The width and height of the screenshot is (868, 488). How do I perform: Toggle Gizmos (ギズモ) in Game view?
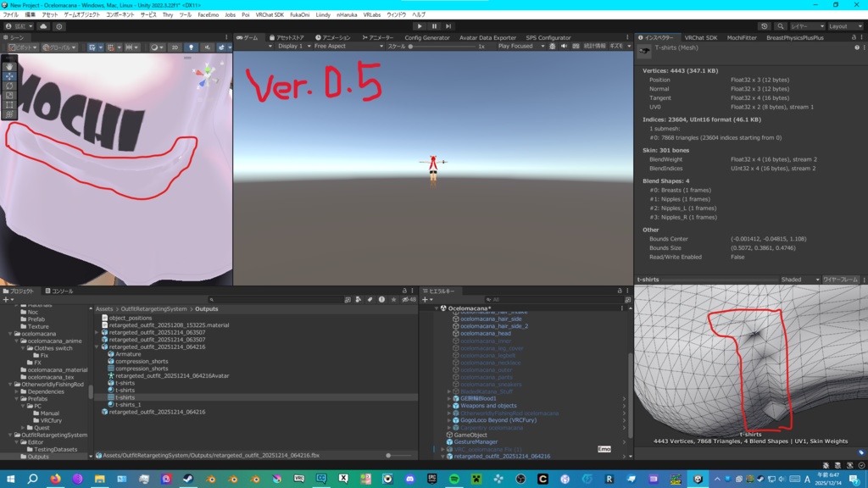click(616, 47)
